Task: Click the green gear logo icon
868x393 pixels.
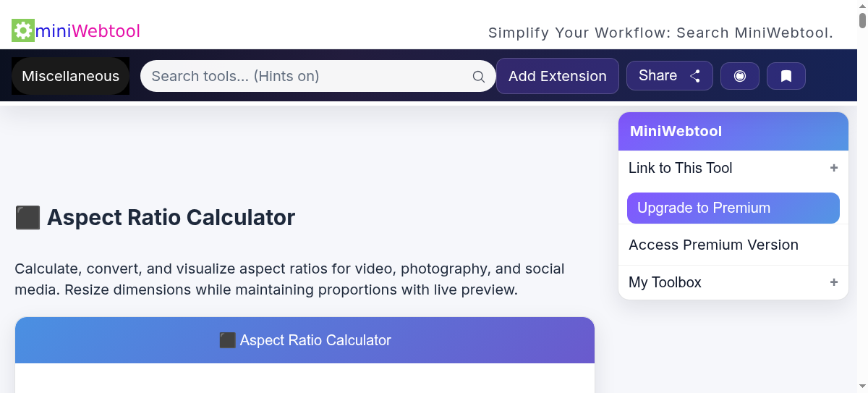Action: 23,31
